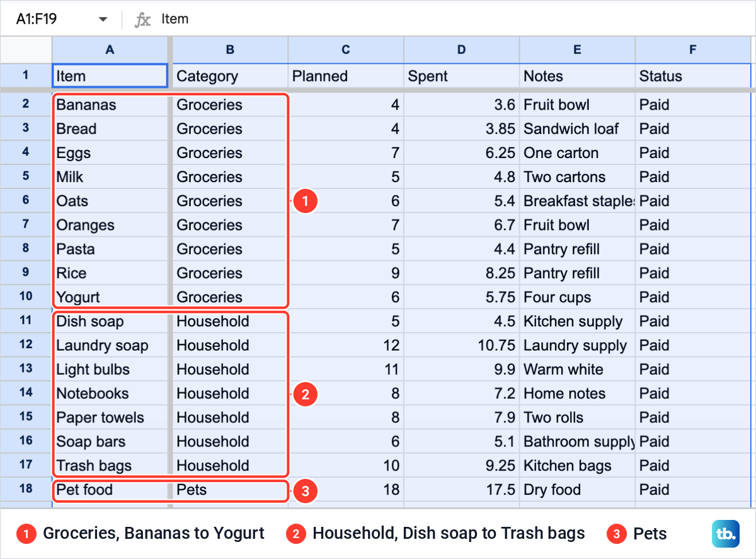Viewport: 756px width, 559px height.
Task: Click the Category header cell
Action: coord(231,76)
